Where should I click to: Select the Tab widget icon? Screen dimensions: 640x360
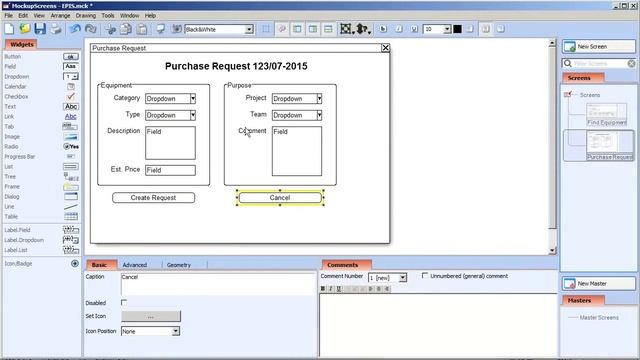click(x=70, y=127)
